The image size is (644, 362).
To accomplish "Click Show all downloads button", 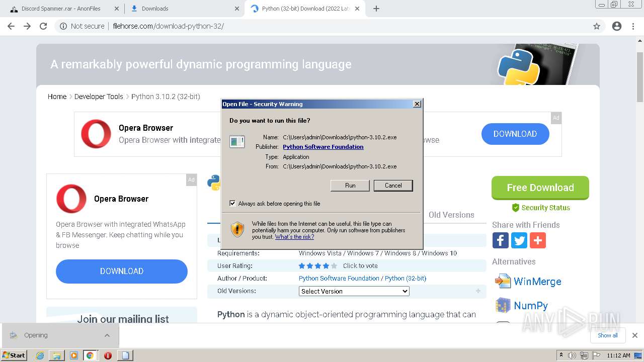I will (x=607, y=335).
